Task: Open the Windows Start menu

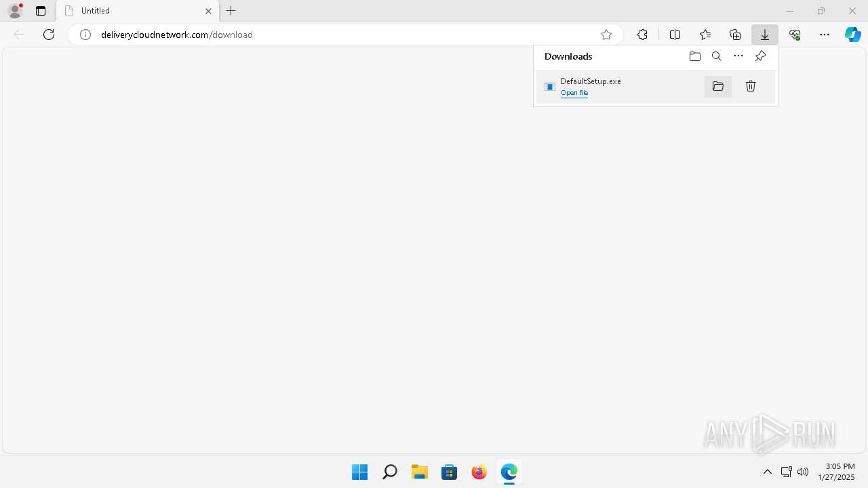Action: [x=359, y=472]
